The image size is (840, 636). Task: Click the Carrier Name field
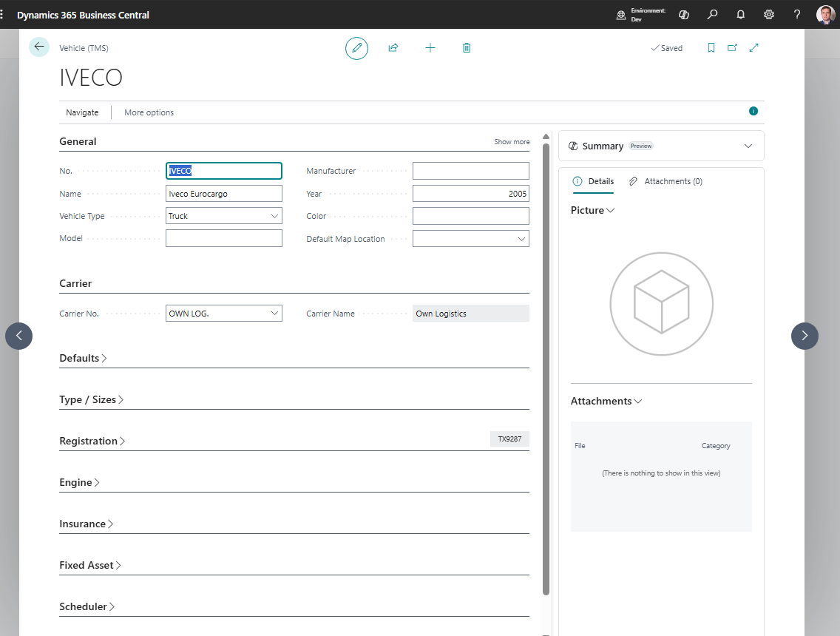pos(471,314)
